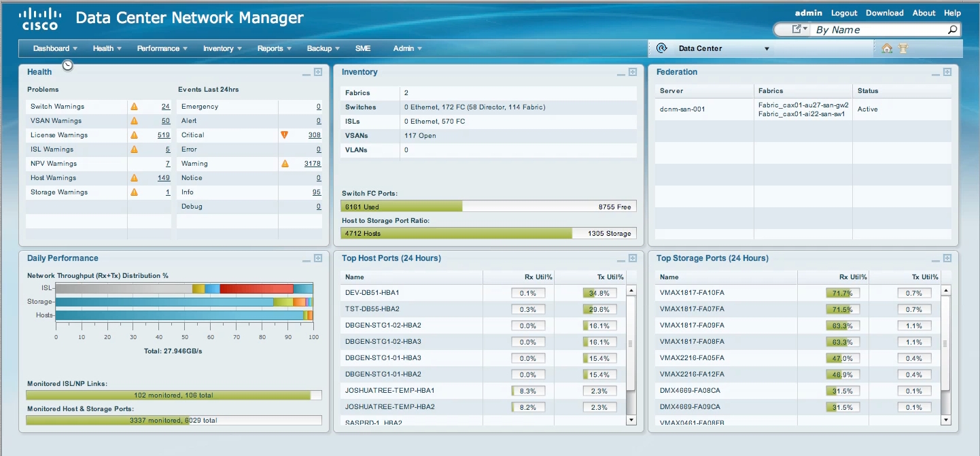Maximize the Federation panel
The height and width of the screenshot is (456, 980).
click(x=947, y=72)
